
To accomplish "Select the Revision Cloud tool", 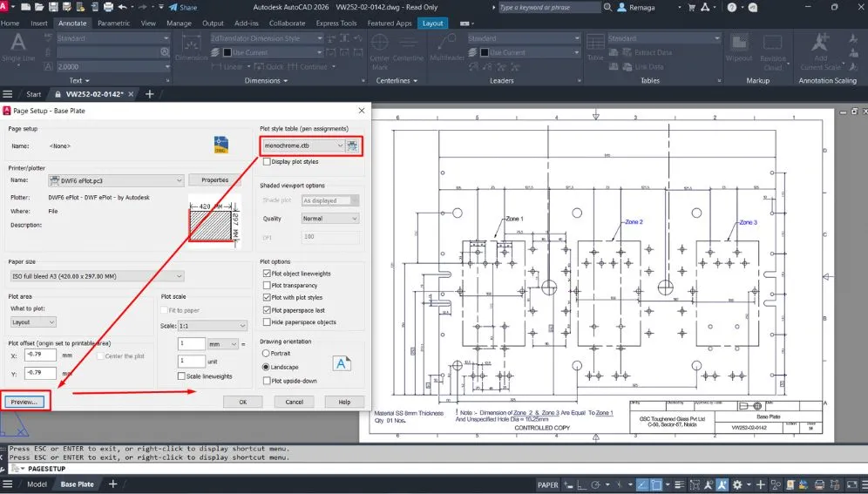I will [x=773, y=51].
